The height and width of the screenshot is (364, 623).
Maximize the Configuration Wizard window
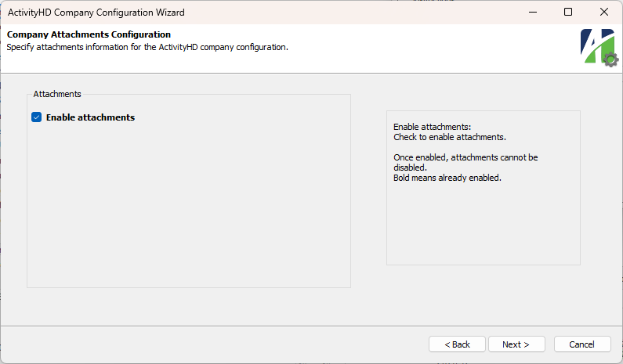pos(568,12)
